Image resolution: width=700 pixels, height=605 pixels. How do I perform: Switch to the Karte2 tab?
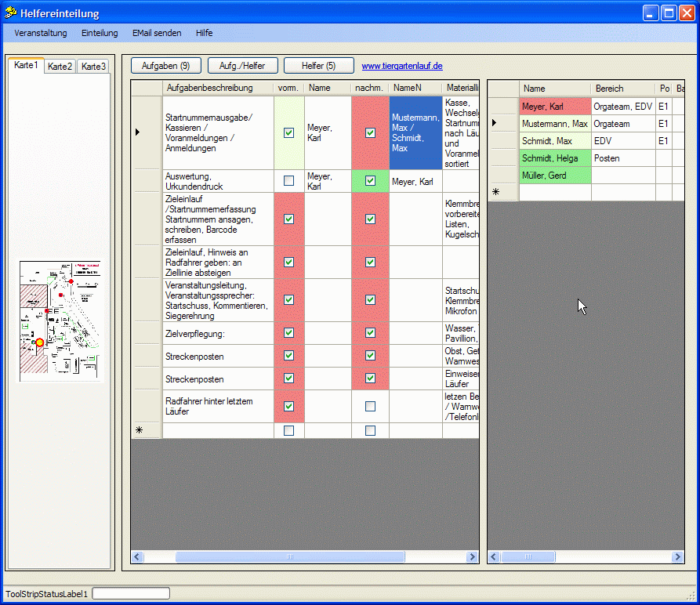(60, 67)
